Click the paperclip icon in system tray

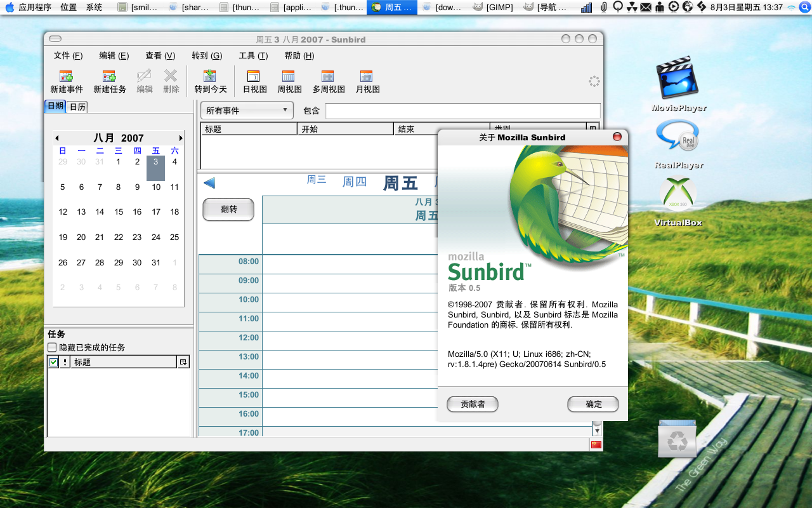click(603, 7)
